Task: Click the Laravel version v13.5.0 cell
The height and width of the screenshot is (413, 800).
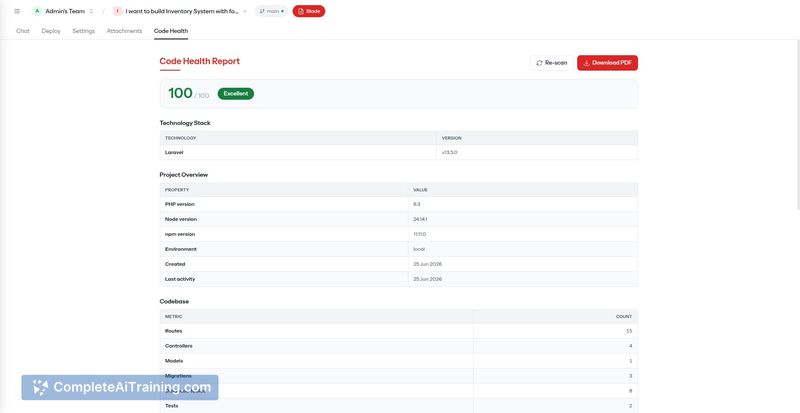Action: 537,152
